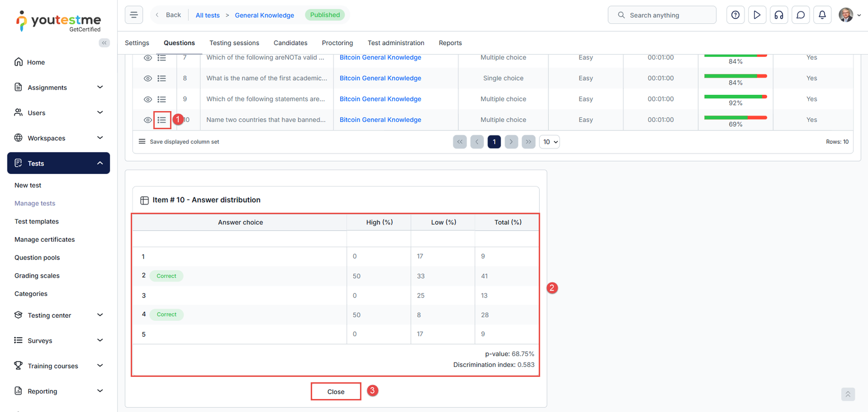Open answer distribution list icon for question 10
This screenshot has width=868, height=412.
(162, 120)
